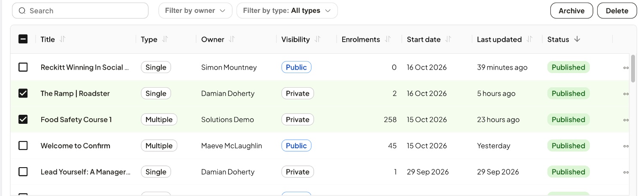Click the table vertical scrollbar thumb
Viewport: 644px width, 196px height.
pos(633,68)
